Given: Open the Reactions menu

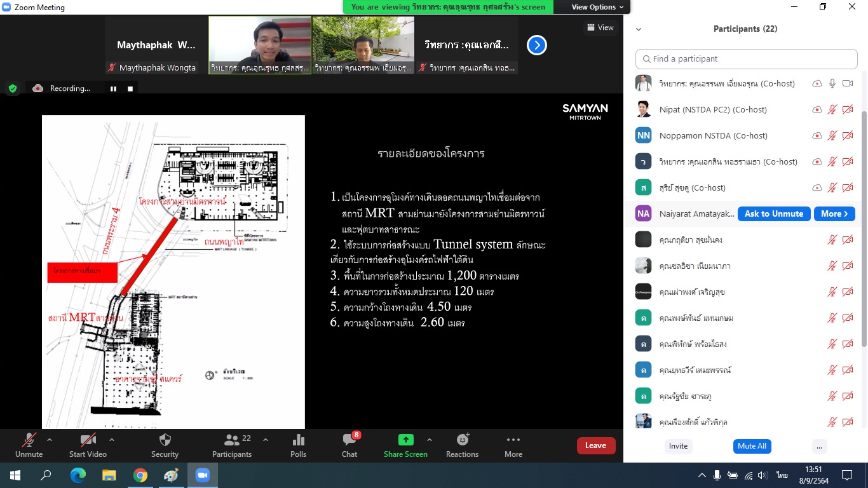Looking at the screenshot, I should [462, 445].
